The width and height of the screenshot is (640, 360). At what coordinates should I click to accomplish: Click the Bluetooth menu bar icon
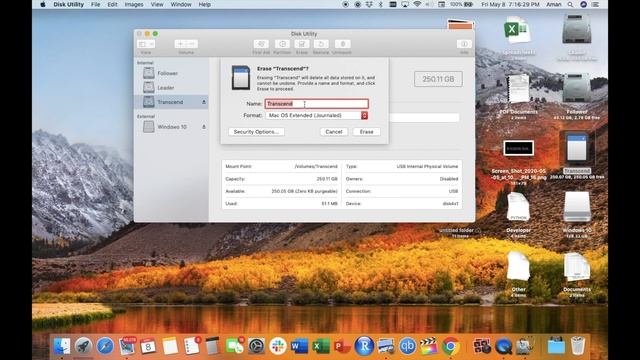[381, 4]
